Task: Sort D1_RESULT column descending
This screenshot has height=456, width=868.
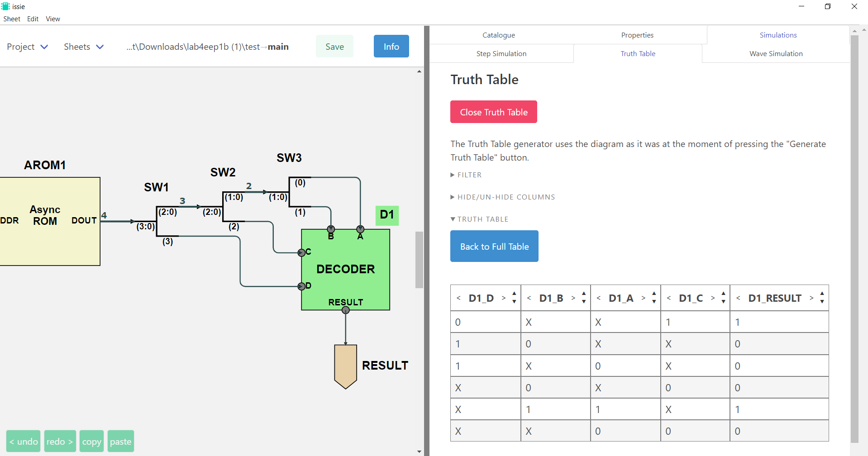Action: pos(822,302)
